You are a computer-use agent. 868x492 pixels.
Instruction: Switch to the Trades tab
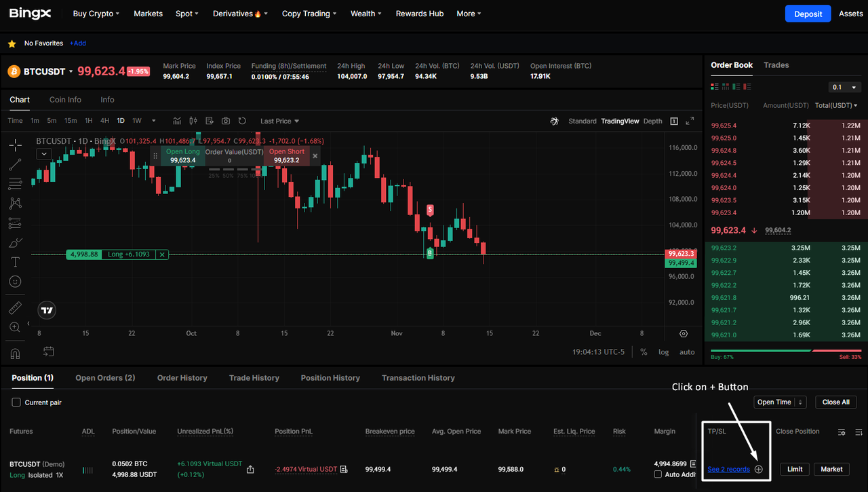776,65
